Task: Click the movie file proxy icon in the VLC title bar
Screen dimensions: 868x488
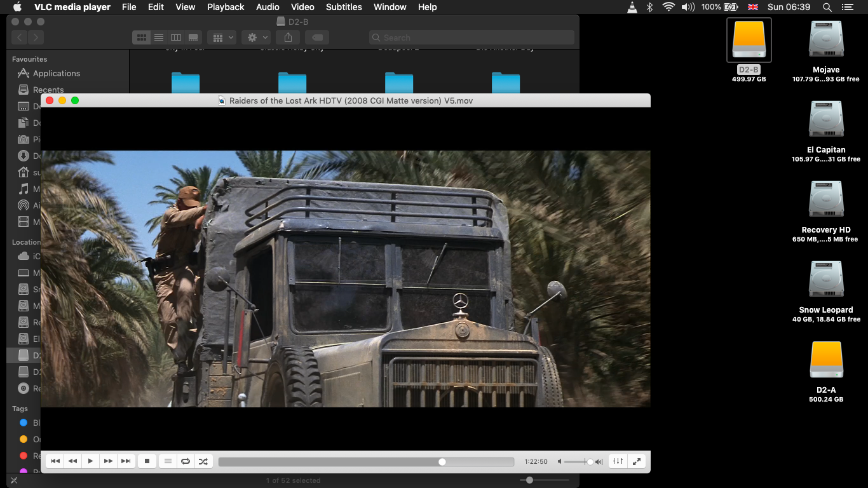Action: (x=222, y=100)
